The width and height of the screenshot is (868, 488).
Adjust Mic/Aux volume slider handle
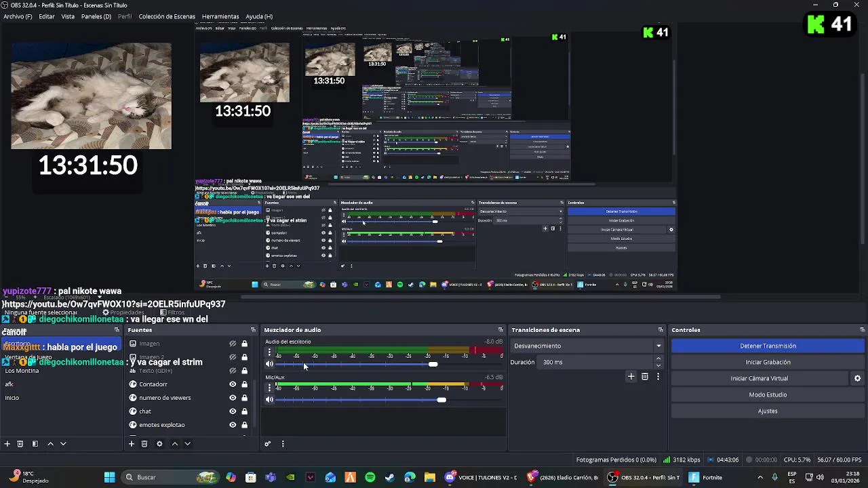pos(441,400)
